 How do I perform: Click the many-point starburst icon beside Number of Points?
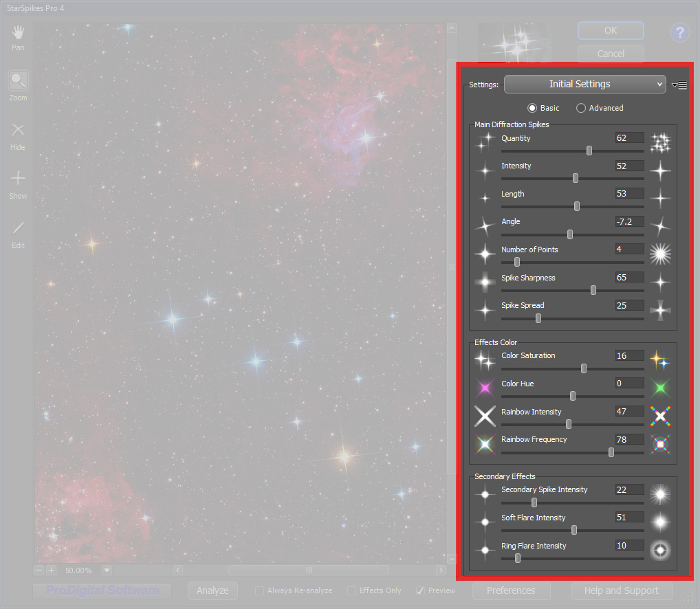pyautogui.click(x=660, y=254)
